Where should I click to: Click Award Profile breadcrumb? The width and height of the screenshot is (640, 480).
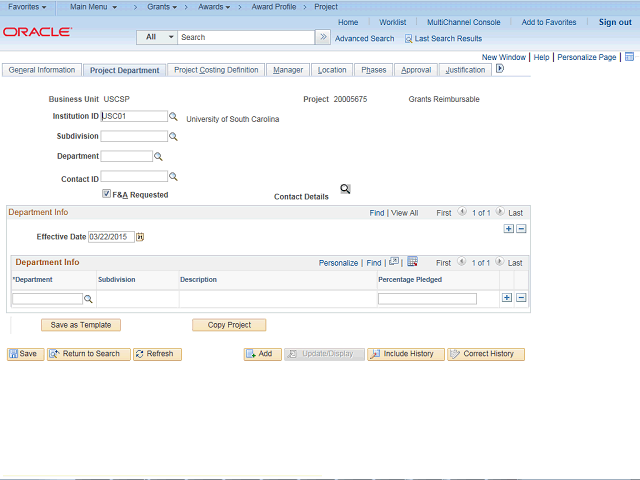(x=273, y=7)
